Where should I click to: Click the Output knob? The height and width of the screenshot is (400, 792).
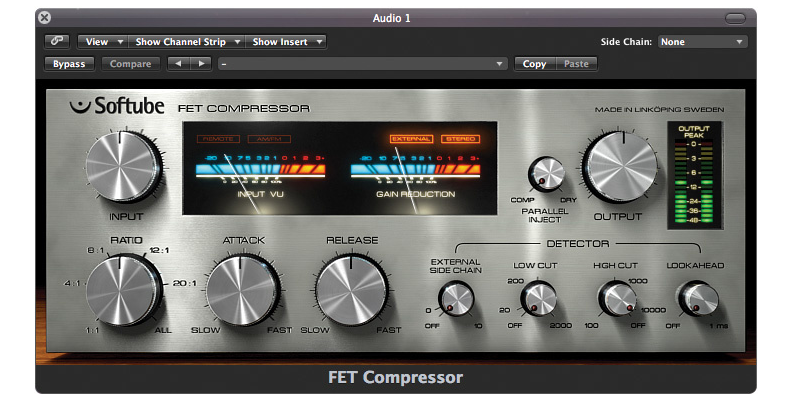pyautogui.click(x=621, y=167)
